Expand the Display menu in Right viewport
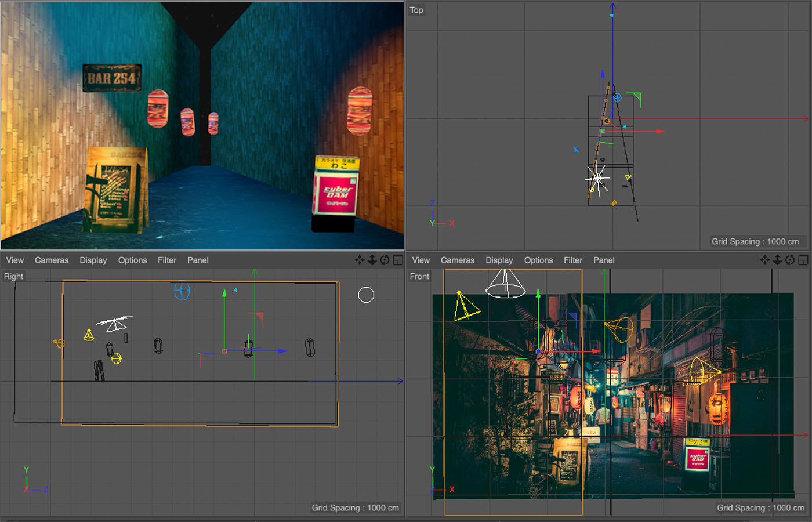812x522 pixels. (93, 260)
